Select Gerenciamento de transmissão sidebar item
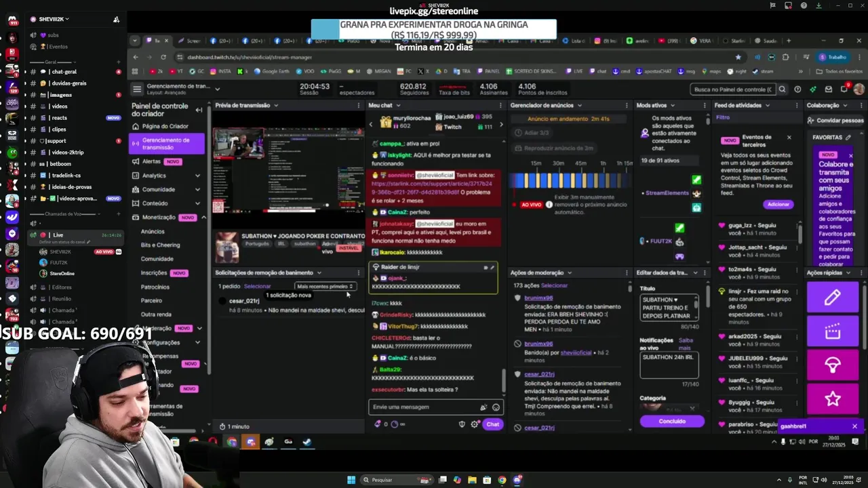 pyautogui.click(x=166, y=144)
